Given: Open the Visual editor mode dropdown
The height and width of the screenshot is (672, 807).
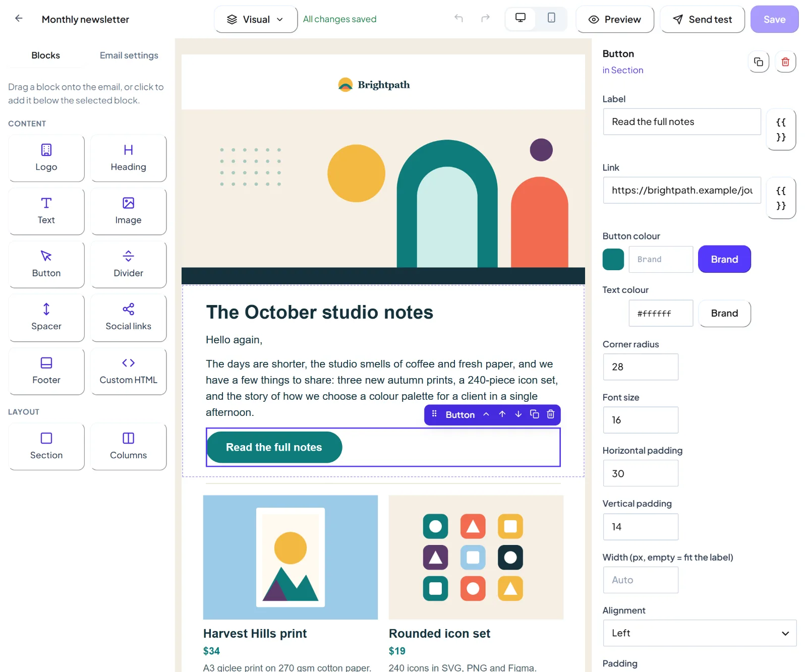Looking at the screenshot, I should (x=256, y=19).
